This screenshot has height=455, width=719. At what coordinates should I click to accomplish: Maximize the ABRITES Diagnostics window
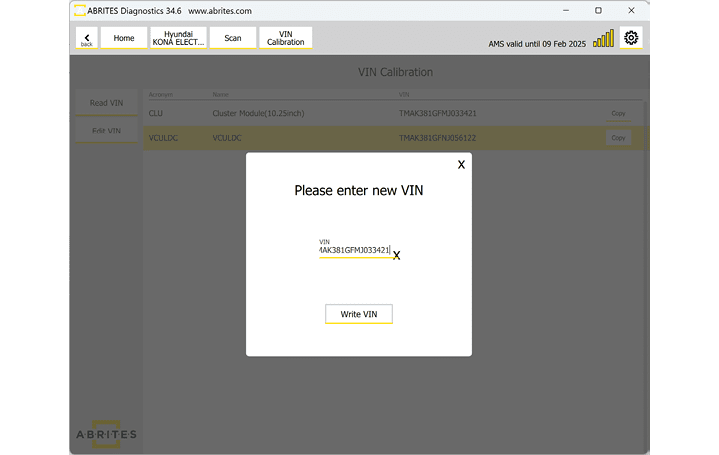[598, 10]
